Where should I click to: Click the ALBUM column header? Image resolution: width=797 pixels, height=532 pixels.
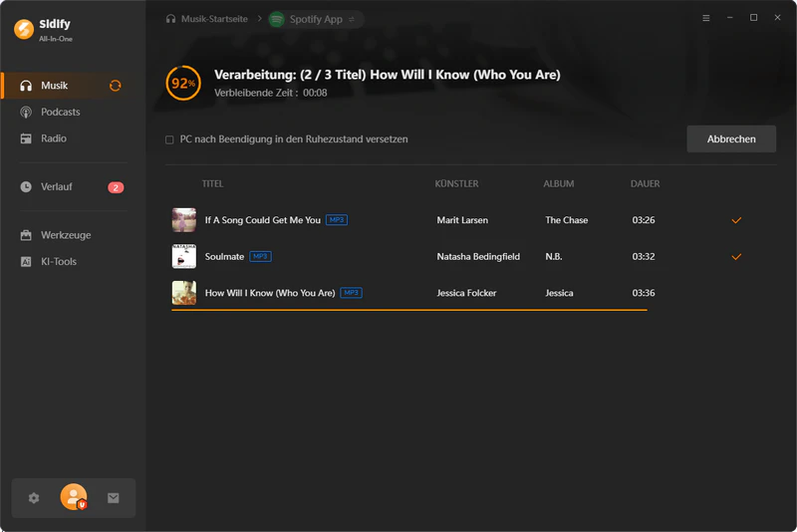point(559,183)
